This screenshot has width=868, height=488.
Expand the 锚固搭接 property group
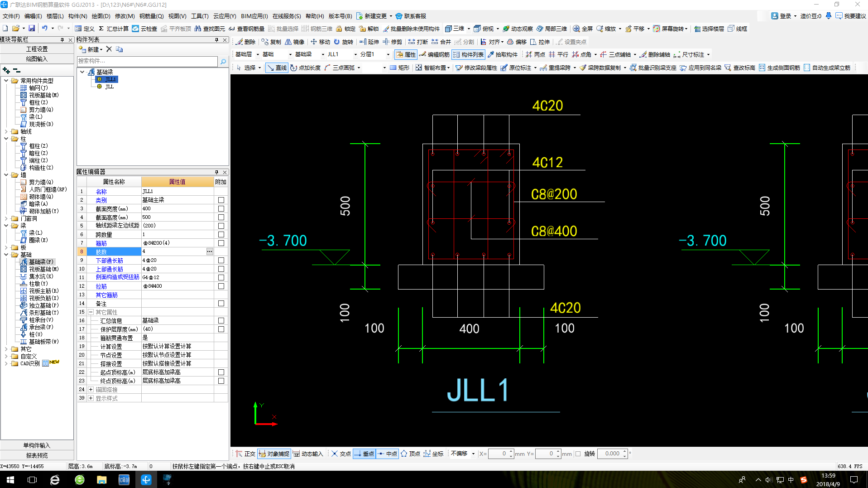click(x=91, y=389)
